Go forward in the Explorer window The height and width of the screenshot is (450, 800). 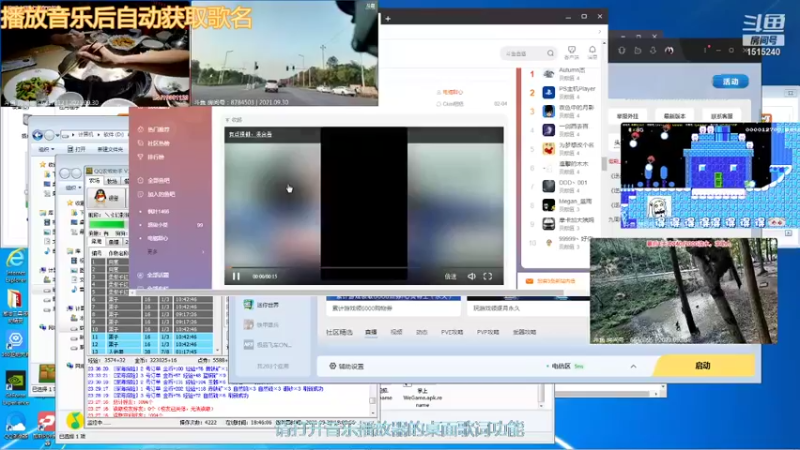pos(49,135)
